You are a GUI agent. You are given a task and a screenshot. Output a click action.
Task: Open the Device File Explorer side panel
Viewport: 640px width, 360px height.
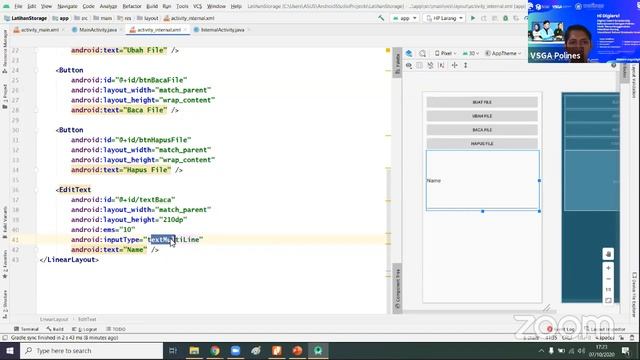coord(634,294)
